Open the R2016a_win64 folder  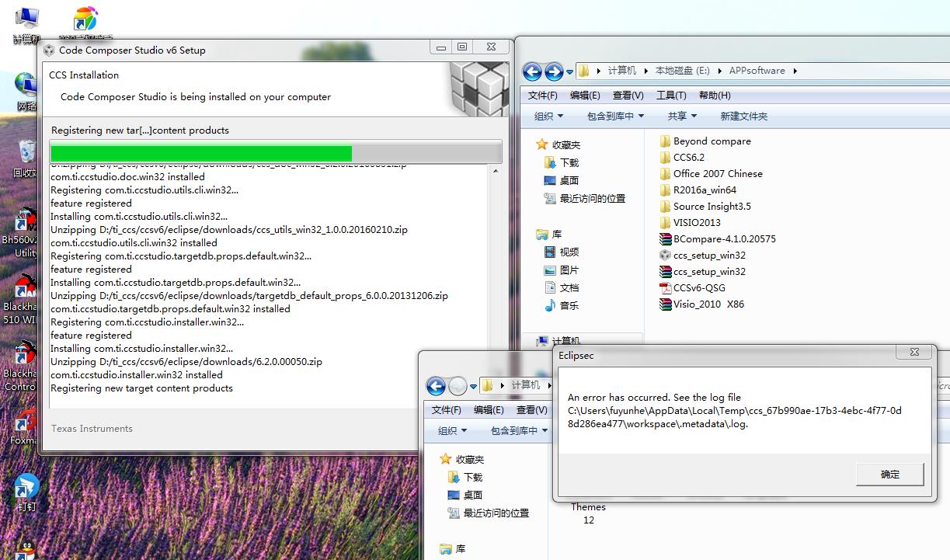(698, 190)
